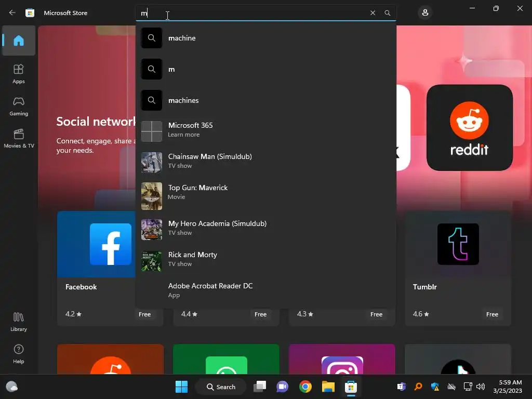Image resolution: width=532 pixels, height=399 pixels.
Task: Click Free button beside 4.4 rating
Action: click(x=260, y=314)
